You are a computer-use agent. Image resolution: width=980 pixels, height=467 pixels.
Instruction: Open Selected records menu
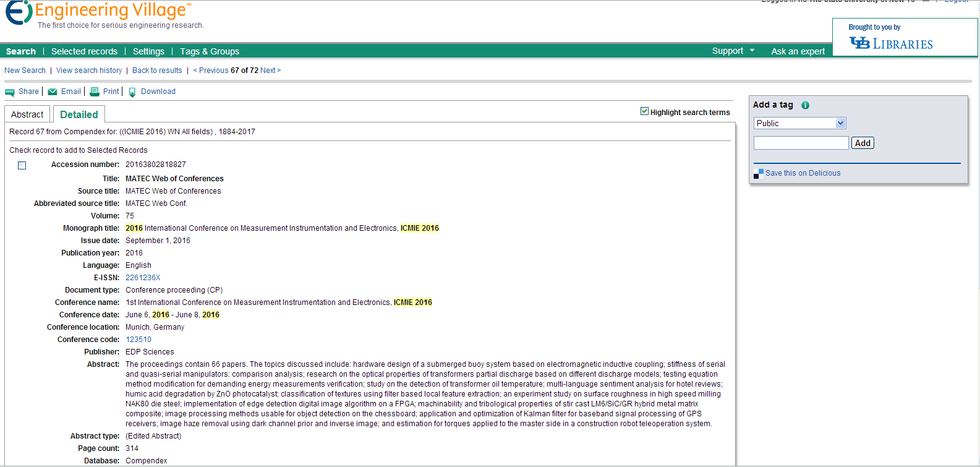coord(84,51)
